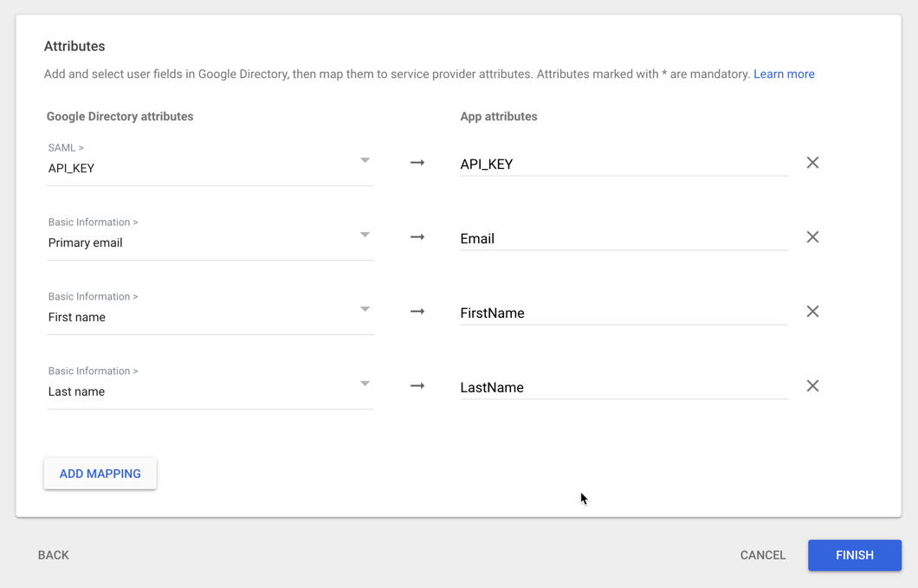Expand the First name directory attribute dropdown

[365, 309]
